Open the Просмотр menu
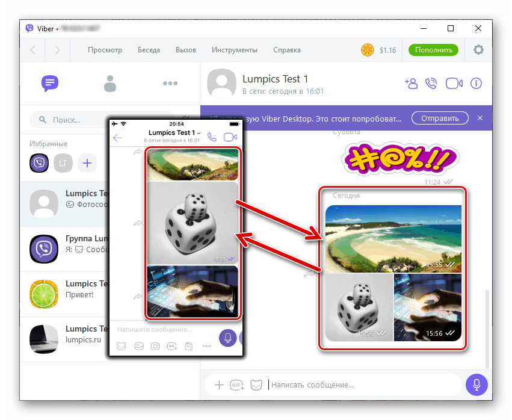Viewport: 512px width, 420px height. pyautogui.click(x=105, y=50)
